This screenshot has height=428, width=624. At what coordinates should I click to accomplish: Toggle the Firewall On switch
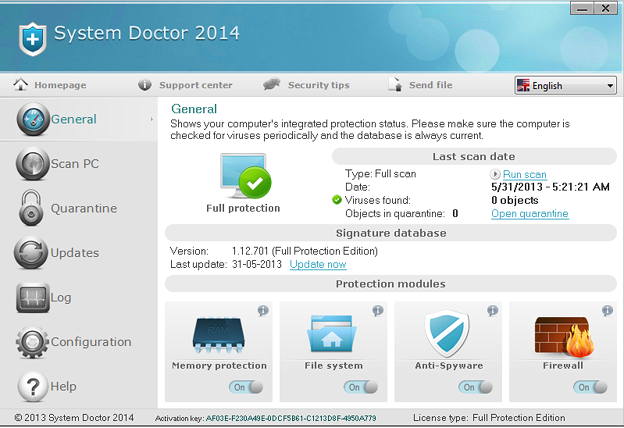point(590,387)
